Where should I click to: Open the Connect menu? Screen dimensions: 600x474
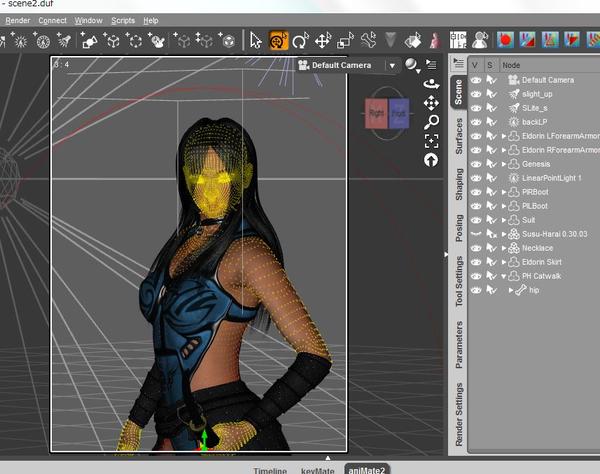[52, 21]
